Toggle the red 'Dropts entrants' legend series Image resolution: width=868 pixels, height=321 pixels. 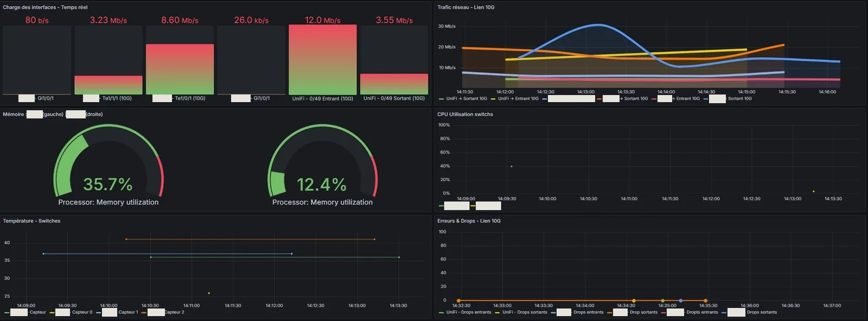click(689, 312)
